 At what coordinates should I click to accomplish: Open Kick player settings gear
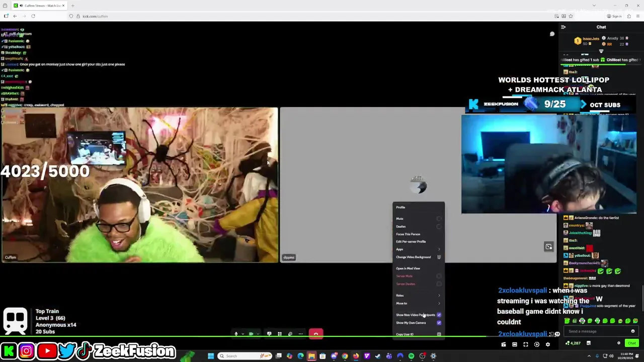[548, 344]
